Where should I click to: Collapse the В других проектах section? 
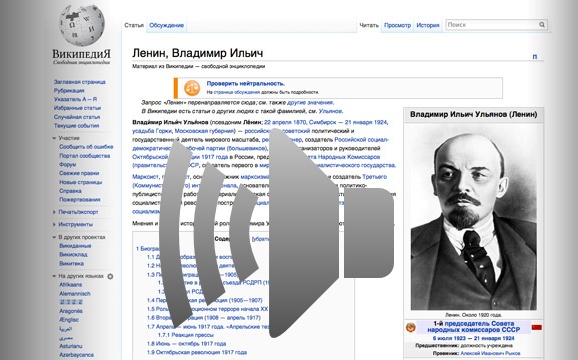tap(54, 237)
